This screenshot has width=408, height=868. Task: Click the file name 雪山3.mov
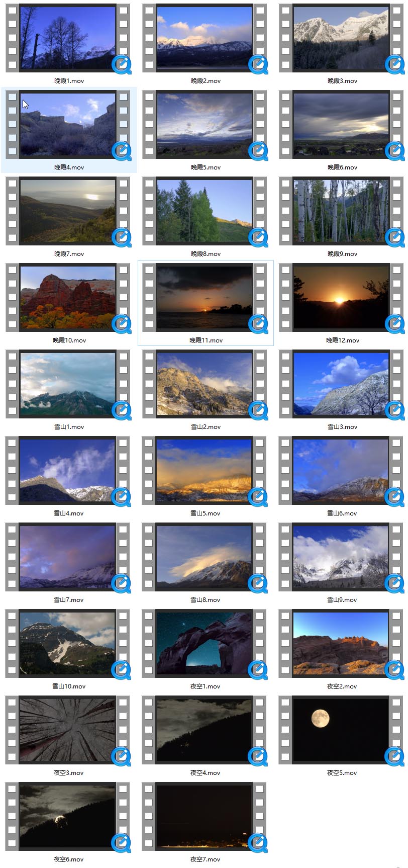[343, 427]
